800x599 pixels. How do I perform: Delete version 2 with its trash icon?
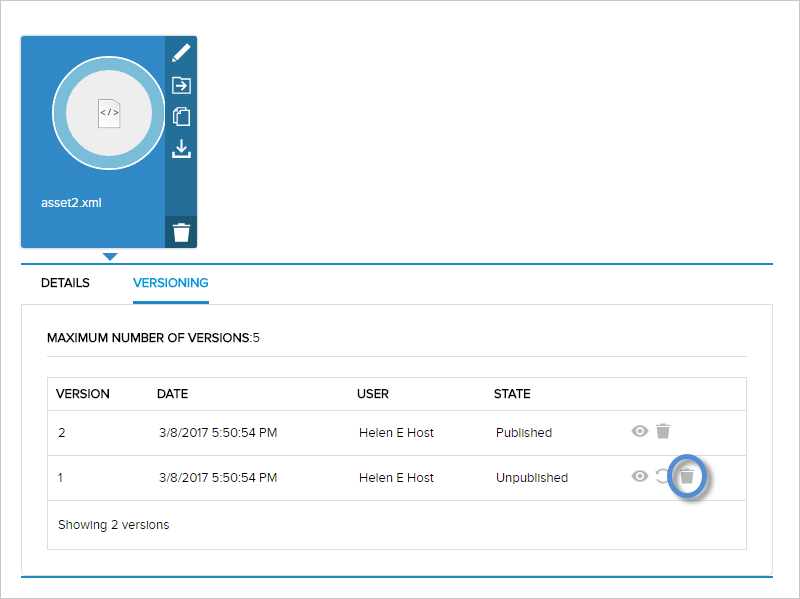(x=663, y=431)
